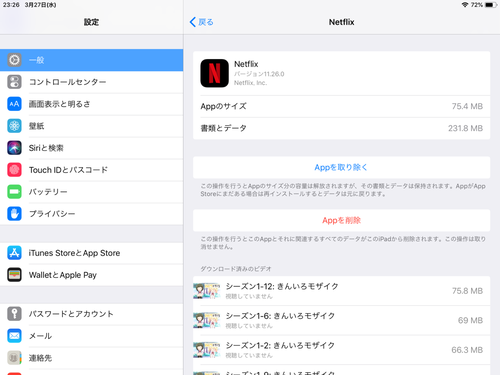Open パスワードとアカウント row
This screenshot has width=500, height=375.
click(91, 314)
